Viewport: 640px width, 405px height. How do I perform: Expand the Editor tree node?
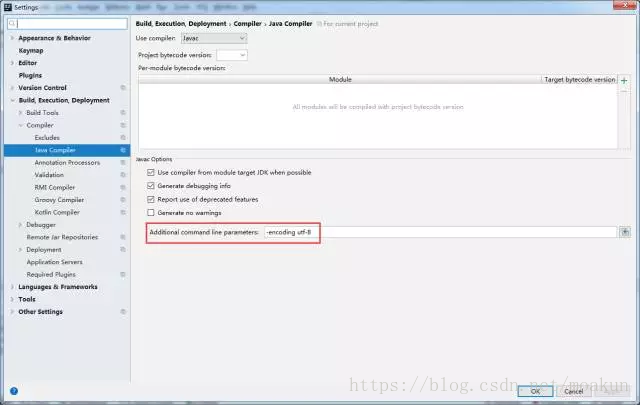(x=12, y=63)
